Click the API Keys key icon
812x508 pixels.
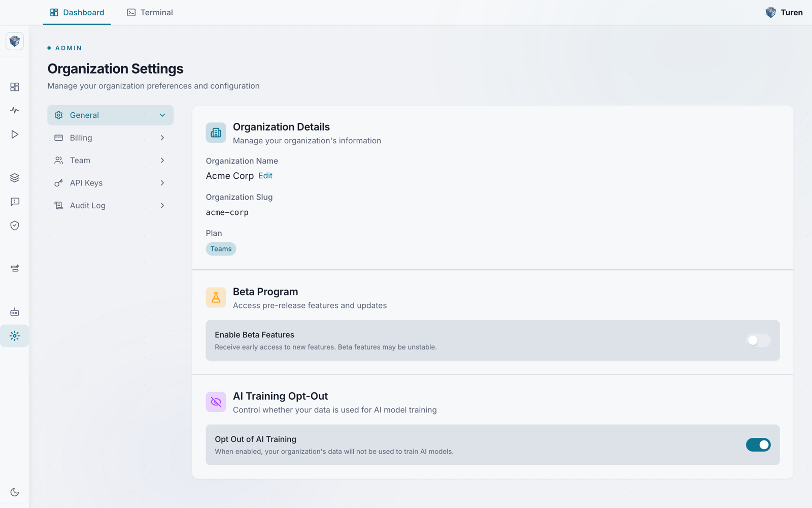click(x=59, y=183)
